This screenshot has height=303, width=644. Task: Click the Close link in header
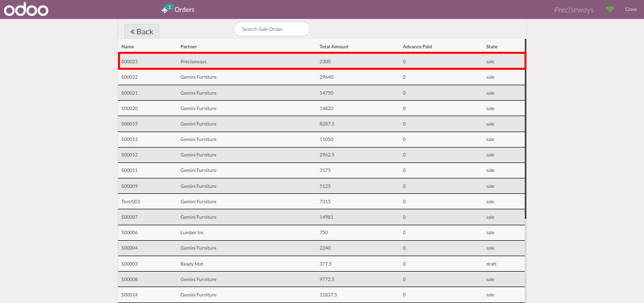pos(631,9)
